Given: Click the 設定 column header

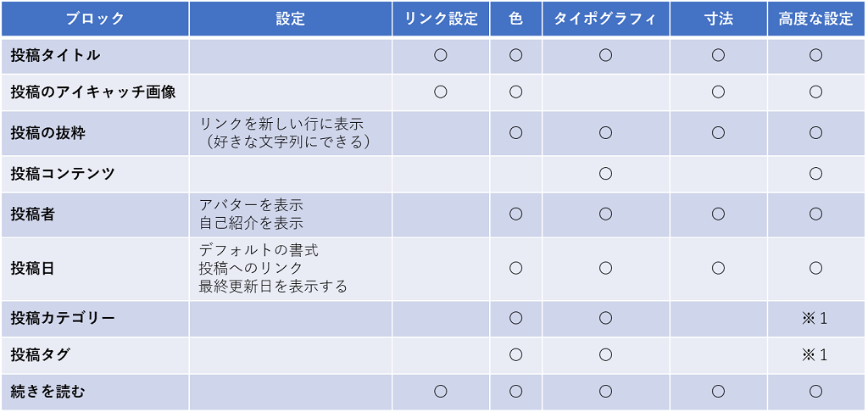Looking at the screenshot, I should [x=291, y=19].
